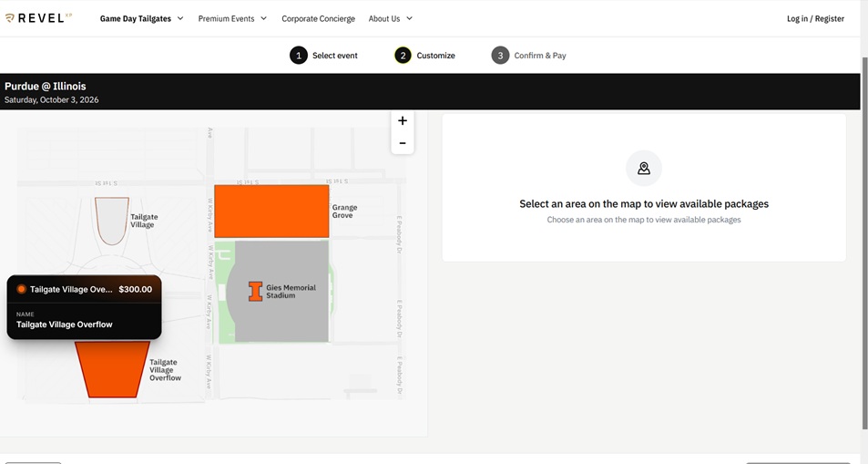Open the About Us dropdown arrow

410,18
